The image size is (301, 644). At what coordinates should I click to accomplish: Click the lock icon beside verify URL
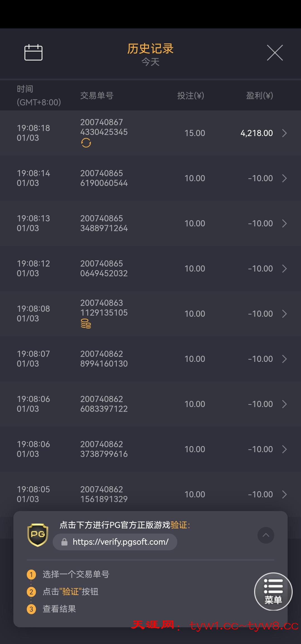[x=64, y=542]
